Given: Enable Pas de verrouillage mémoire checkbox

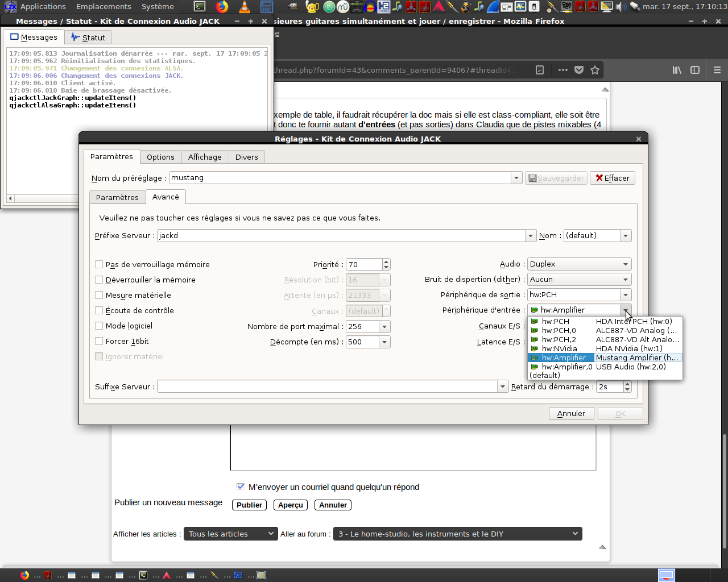Looking at the screenshot, I should 99,264.
